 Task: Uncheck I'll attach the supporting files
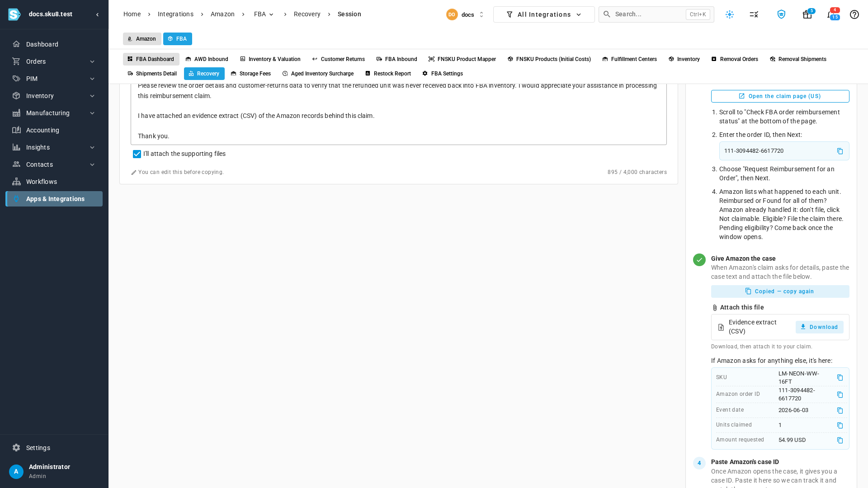[137, 154]
